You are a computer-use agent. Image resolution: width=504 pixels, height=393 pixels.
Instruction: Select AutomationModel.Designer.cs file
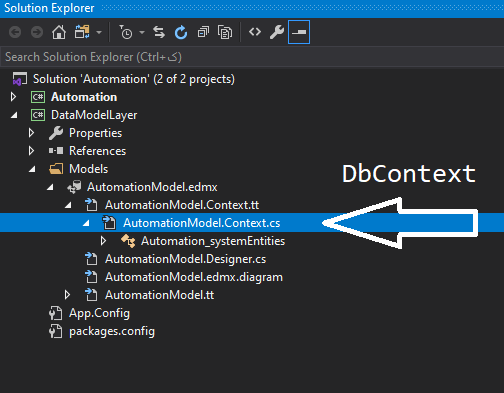point(185,259)
